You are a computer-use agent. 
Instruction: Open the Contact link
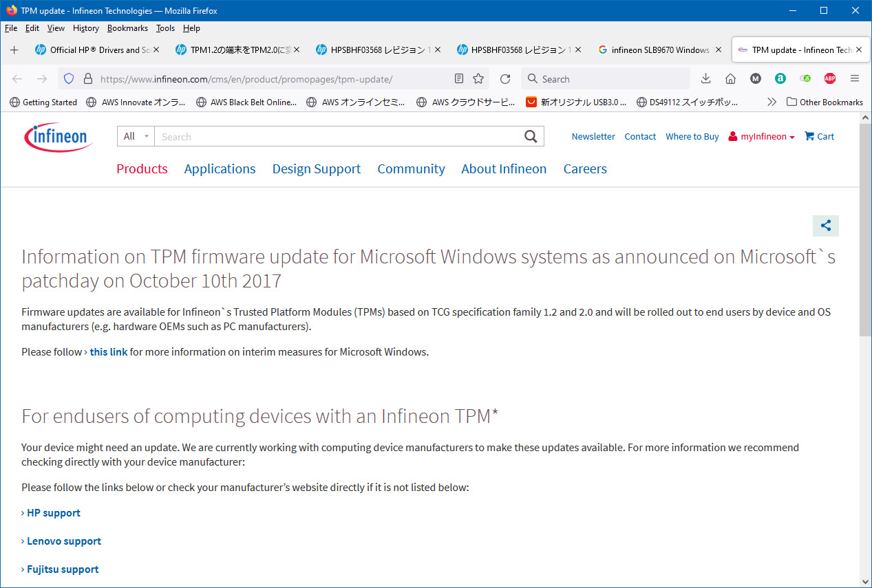coord(640,136)
